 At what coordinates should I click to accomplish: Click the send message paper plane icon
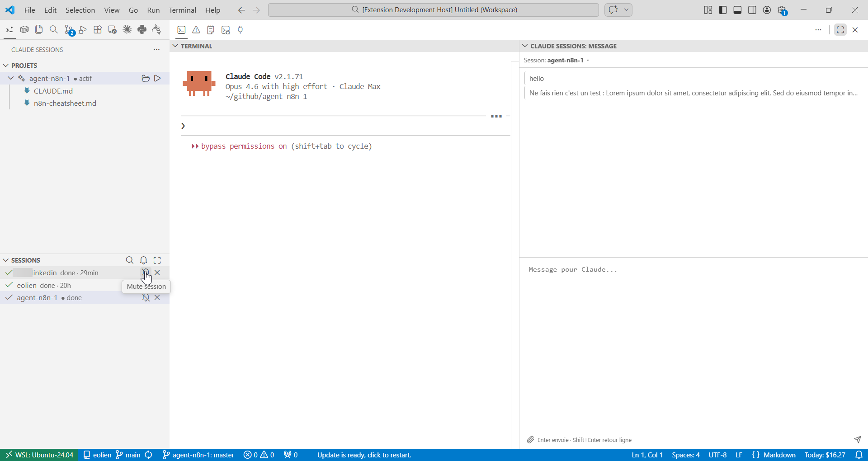(x=857, y=439)
